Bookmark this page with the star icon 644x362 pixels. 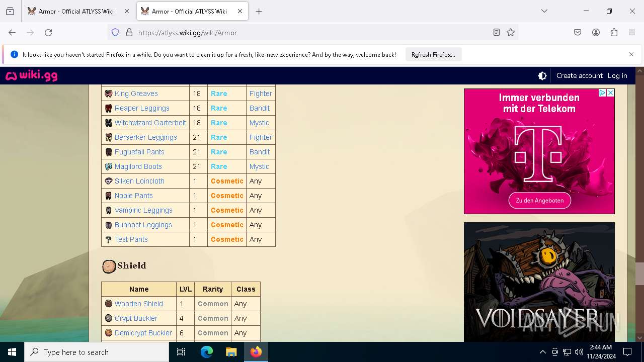coord(511,33)
